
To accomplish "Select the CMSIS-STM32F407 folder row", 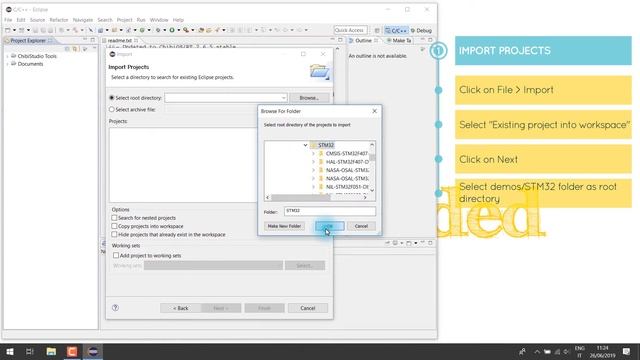I will 343,153.
